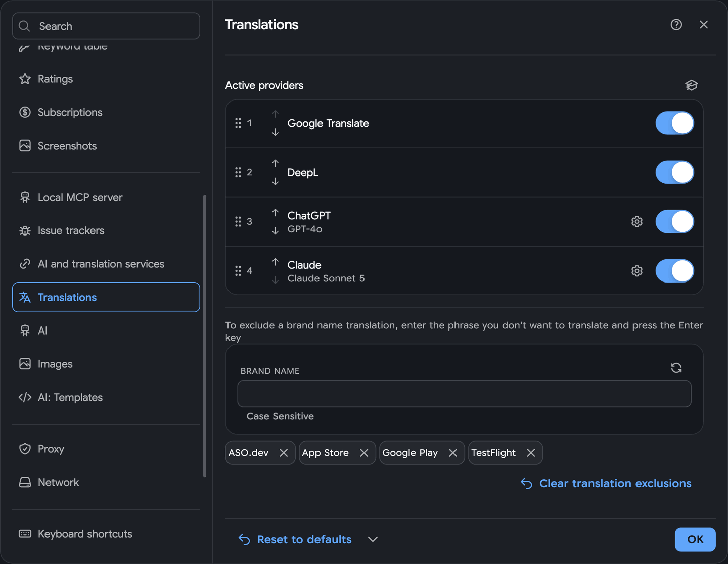Open Keyboard shortcuts settings
This screenshot has width=728, height=564.
coord(106,534)
